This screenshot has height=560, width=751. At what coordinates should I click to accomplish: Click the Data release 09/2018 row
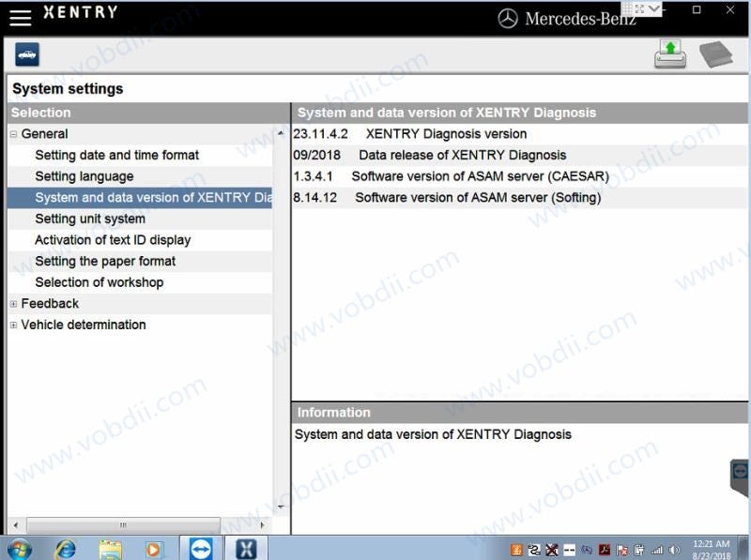pyautogui.click(x=520, y=155)
